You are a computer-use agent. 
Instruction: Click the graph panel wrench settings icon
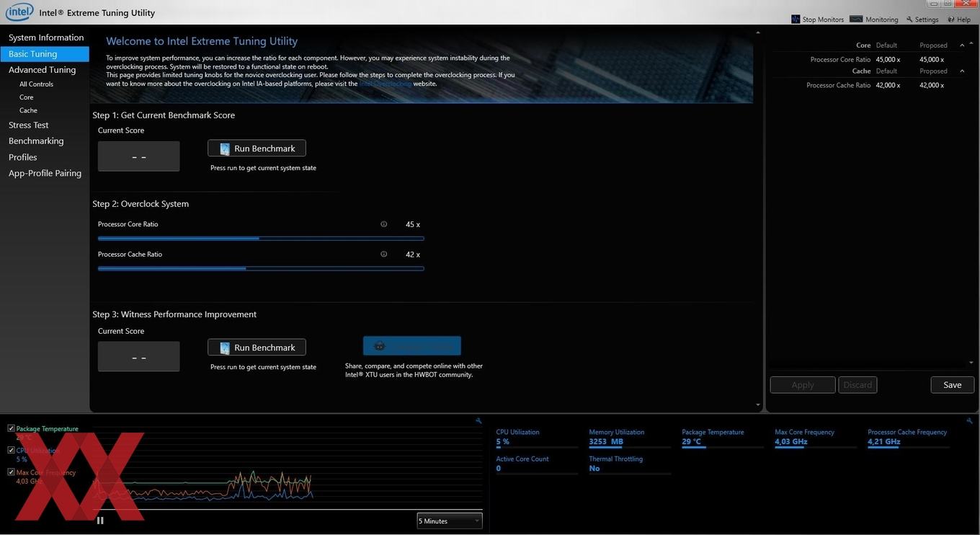point(478,420)
